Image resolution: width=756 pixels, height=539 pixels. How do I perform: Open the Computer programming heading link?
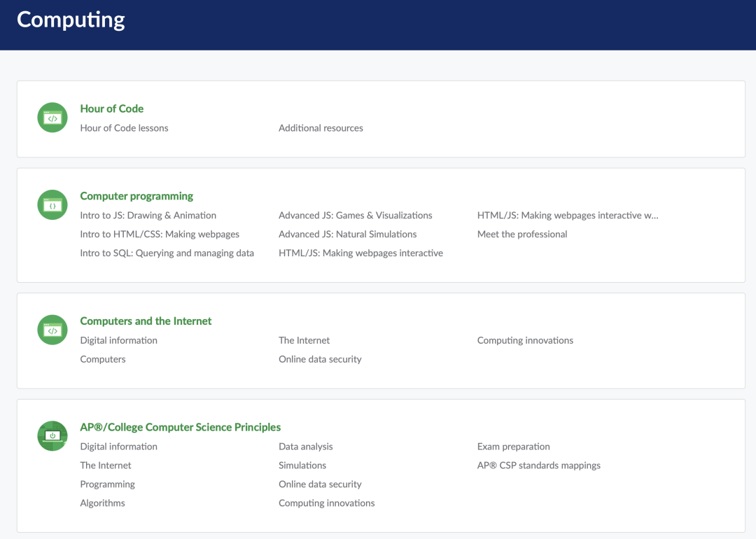click(x=136, y=196)
